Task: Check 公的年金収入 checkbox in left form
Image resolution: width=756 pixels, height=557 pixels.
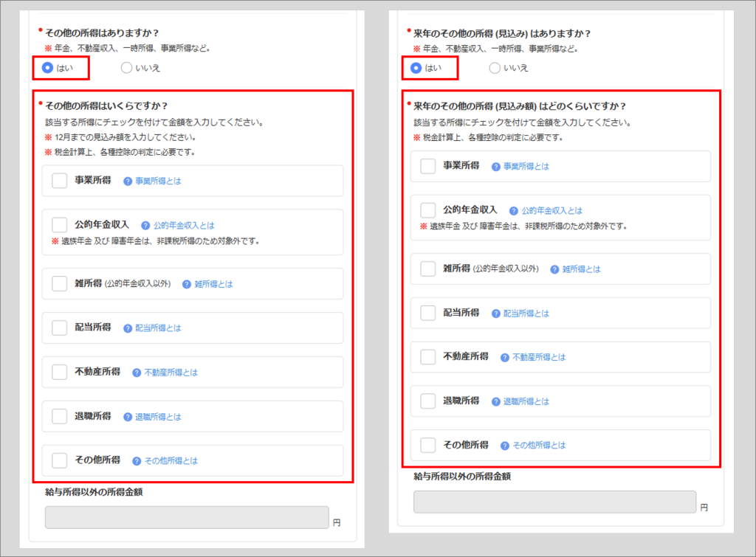Action: pyautogui.click(x=59, y=225)
